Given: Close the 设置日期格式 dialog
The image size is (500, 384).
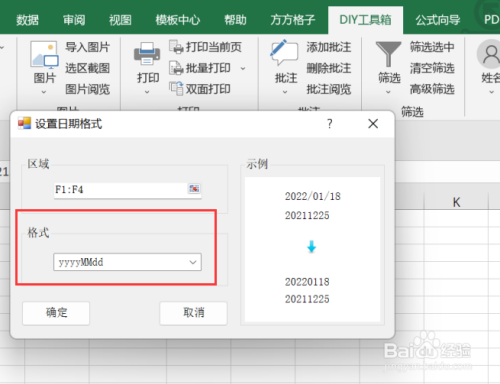Looking at the screenshot, I should 373,124.
